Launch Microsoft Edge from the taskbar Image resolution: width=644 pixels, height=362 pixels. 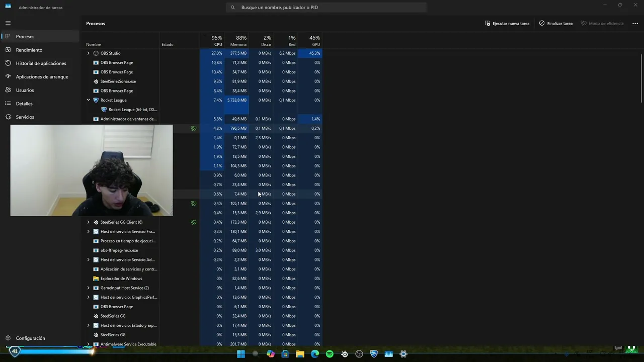click(315, 354)
